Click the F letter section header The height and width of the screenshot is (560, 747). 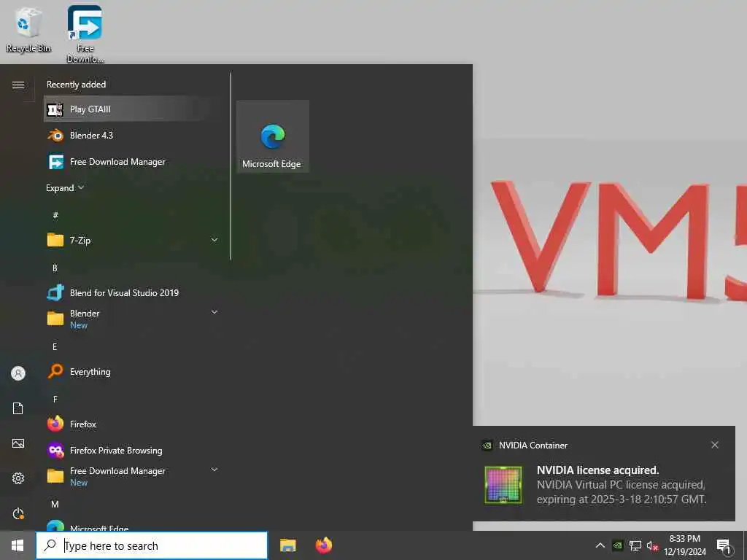point(55,399)
